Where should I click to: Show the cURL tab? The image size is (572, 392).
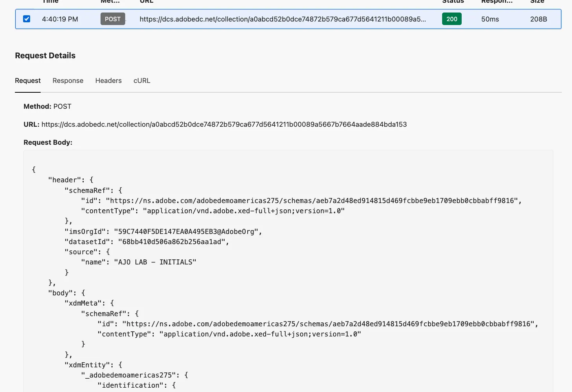(x=142, y=81)
